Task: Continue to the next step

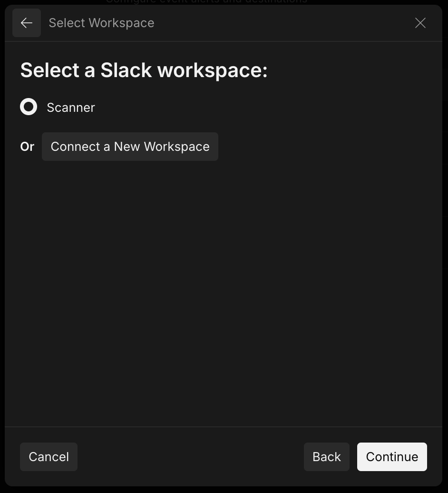Action: point(392,457)
